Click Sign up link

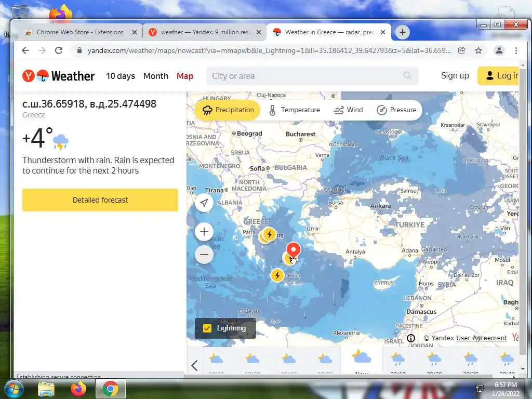(x=455, y=76)
